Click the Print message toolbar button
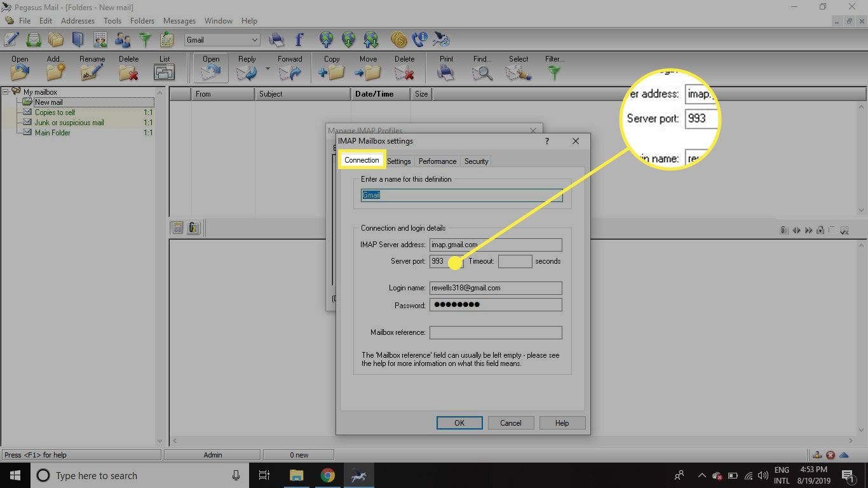The height and width of the screenshot is (488, 868). [447, 68]
